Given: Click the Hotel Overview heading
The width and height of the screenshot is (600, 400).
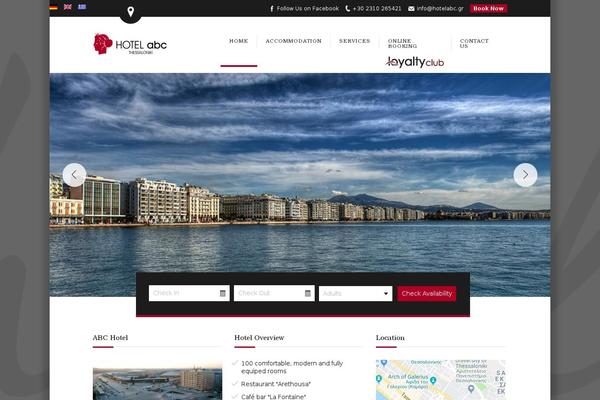Looking at the screenshot, I should (x=259, y=338).
